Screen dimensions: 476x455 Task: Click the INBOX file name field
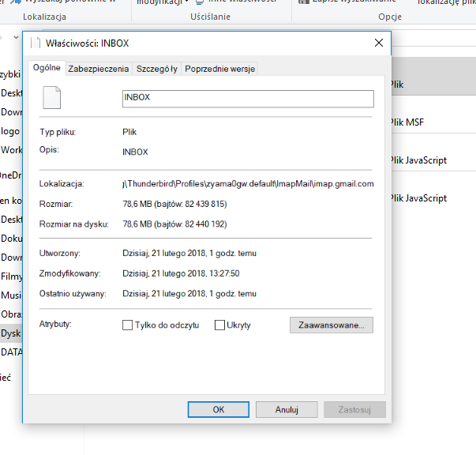[248, 99]
